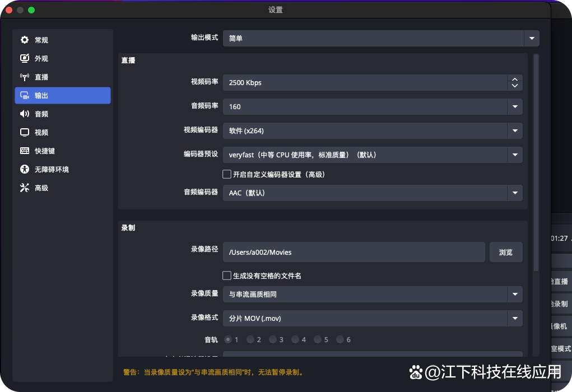Increase 视频码率 with the up arrow
This screenshot has height=392, width=572.
coord(514,79)
